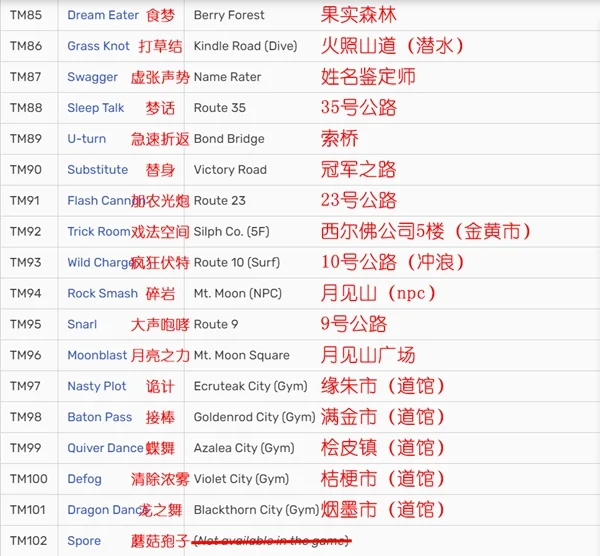Select the Victory Road location cell
The height and width of the screenshot is (556, 600).
(x=230, y=170)
